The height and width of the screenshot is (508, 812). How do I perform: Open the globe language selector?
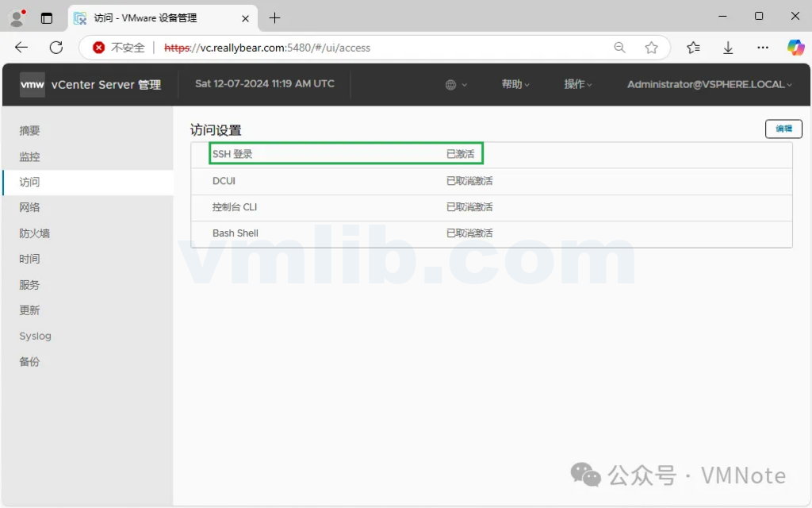click(455, 84)
